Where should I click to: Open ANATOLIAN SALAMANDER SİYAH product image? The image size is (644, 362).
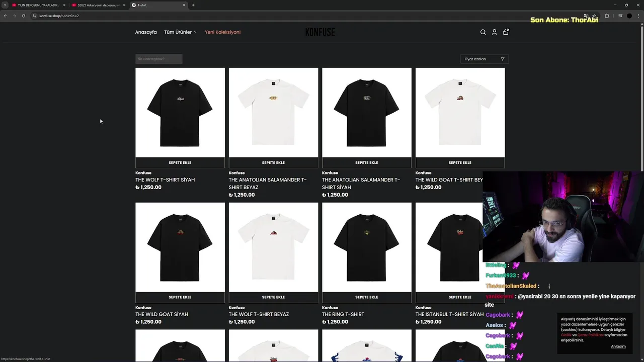coord(367,113)
